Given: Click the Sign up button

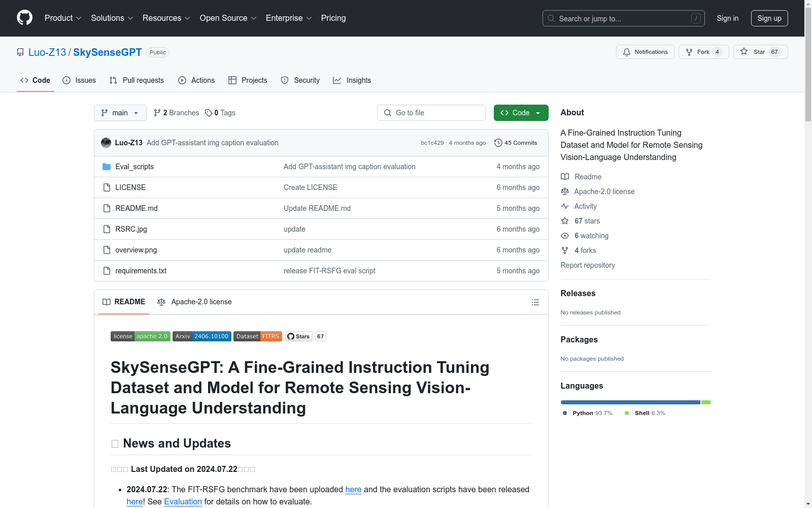Looking at the screenshot, I should [769, 18].
